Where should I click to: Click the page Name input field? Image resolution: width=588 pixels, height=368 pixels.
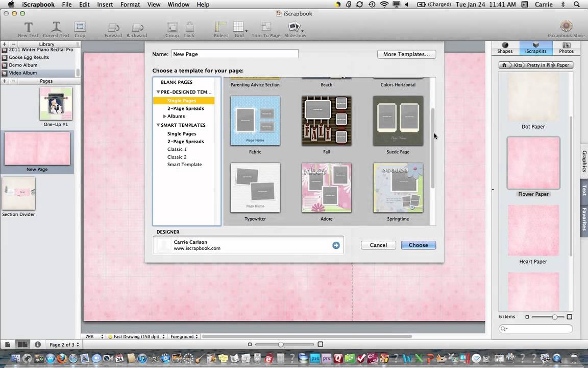[235, 54]
